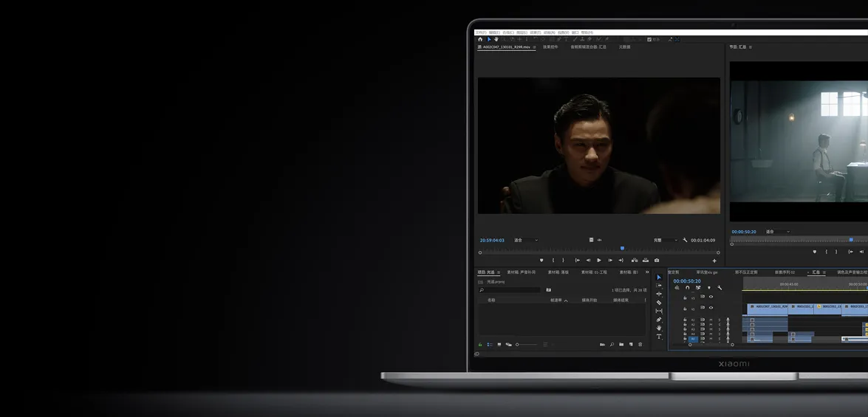Click the Home icon in top toolbar
The height and width of the screenshot is (417, 868).
coord(480,40)
